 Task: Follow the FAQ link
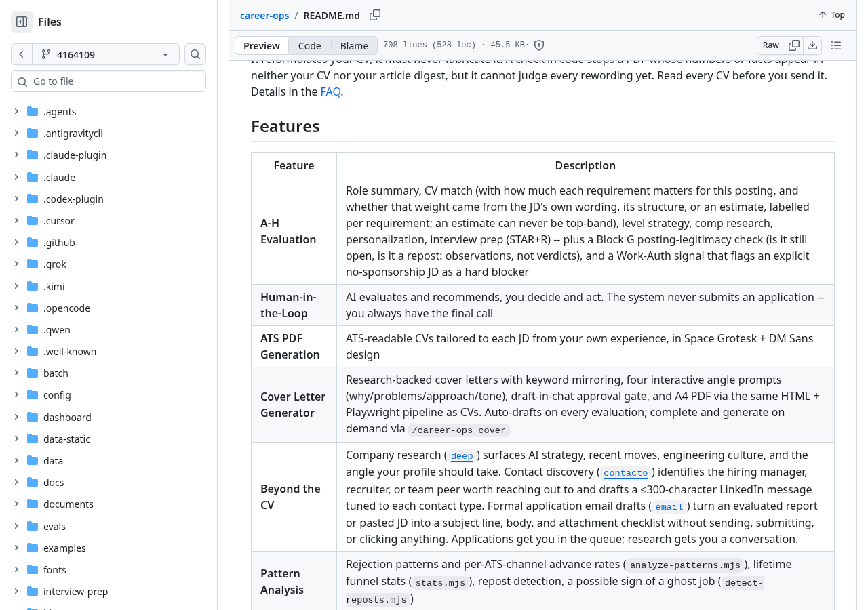click(x=330, y=91)
